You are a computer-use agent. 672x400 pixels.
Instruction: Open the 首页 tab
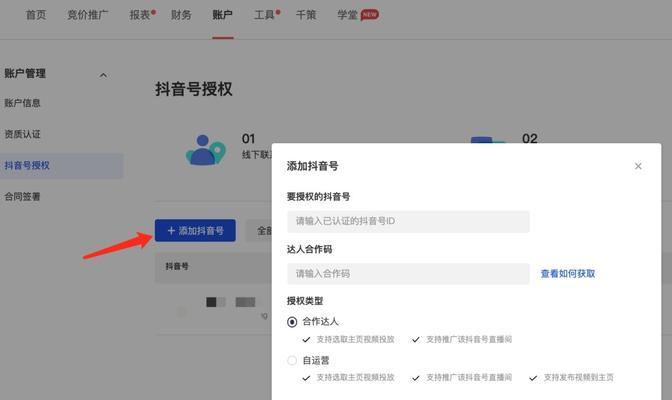point(36,15)
